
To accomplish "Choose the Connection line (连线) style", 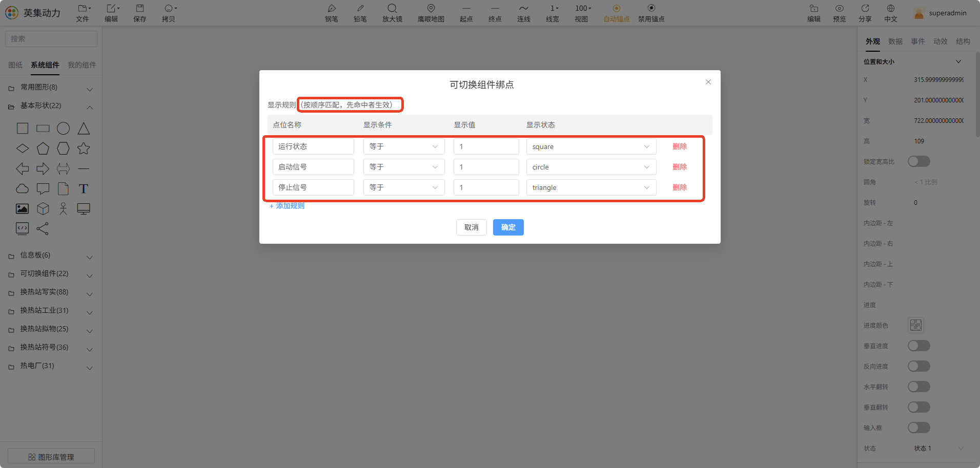I will pyautogui.click(x=524, y=13).
